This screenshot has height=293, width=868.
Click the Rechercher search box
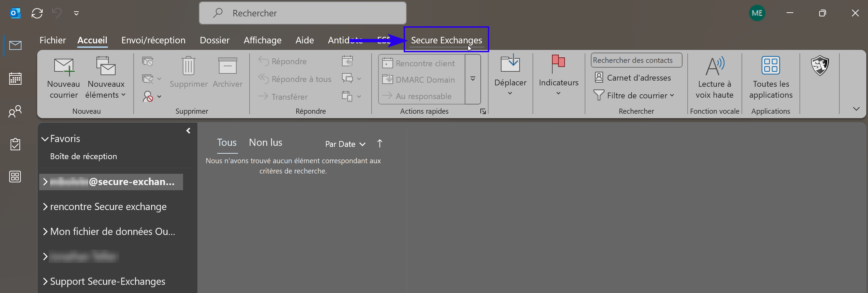point(303,13)
